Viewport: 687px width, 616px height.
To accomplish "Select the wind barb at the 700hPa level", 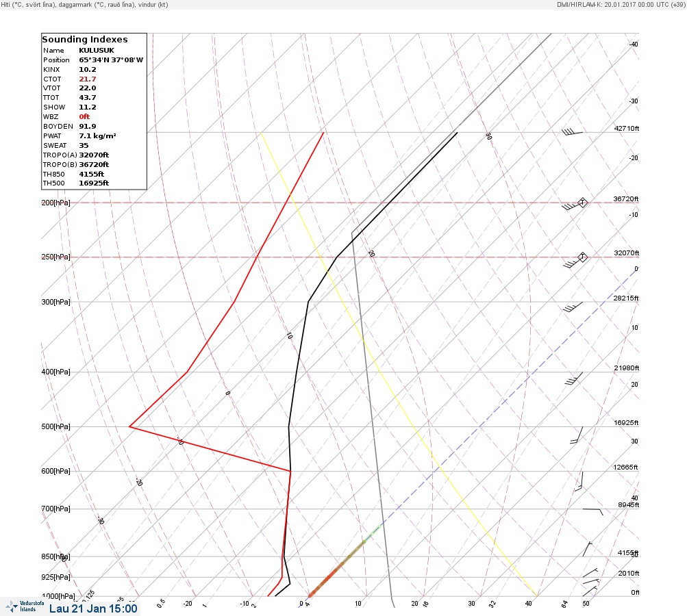I will 592,511.
